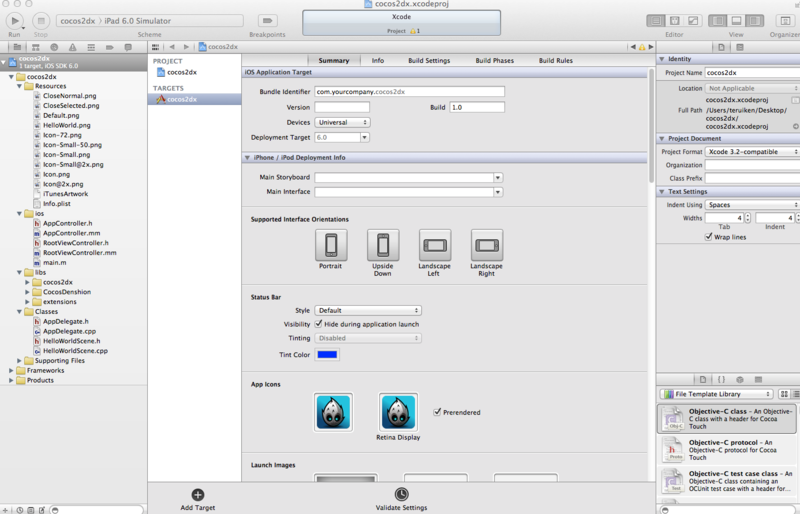Show the Project navigator
Viewport: 800px width, 514px height.
17,47
